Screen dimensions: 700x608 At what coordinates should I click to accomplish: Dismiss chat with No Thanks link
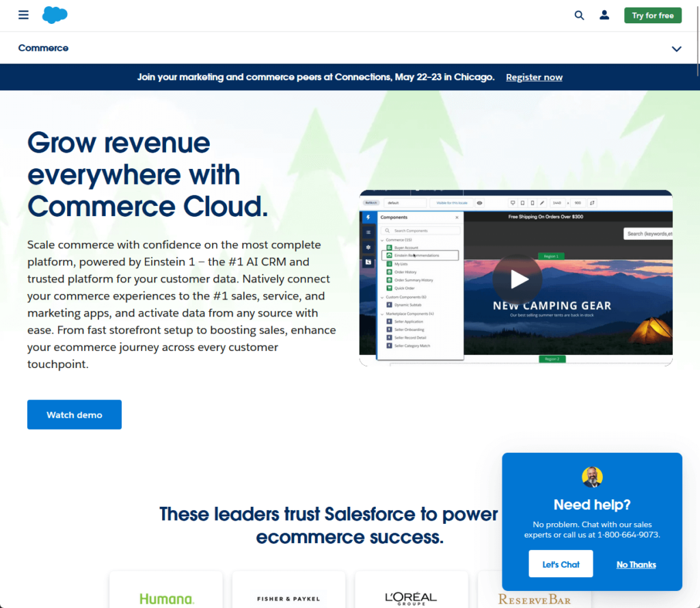636,565
